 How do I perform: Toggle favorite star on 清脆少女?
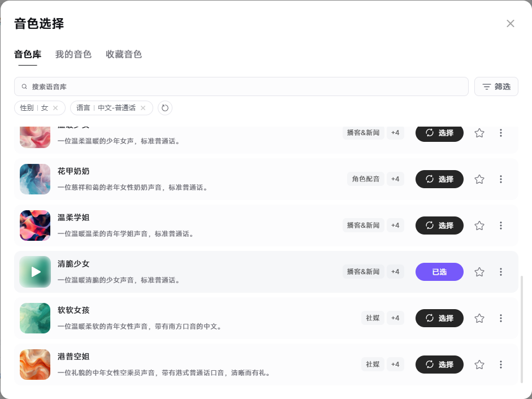[479, 272]
